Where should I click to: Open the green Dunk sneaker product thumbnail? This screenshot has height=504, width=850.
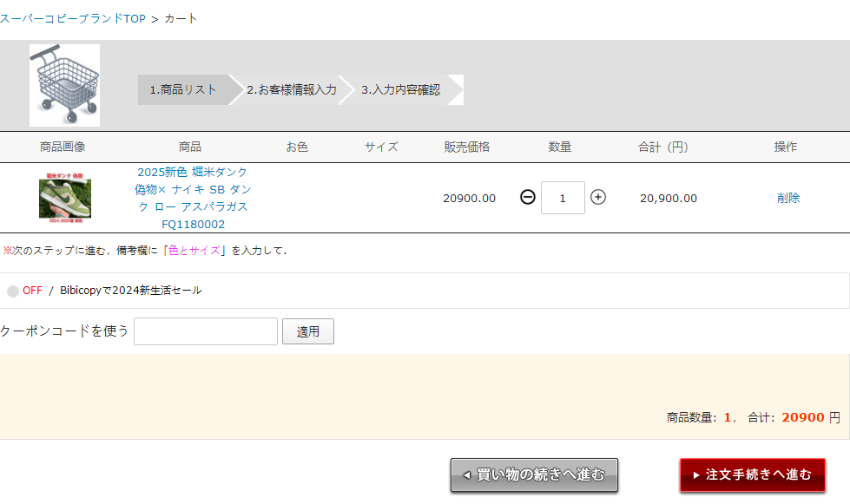pyautogui.click(x=65, y=198)
